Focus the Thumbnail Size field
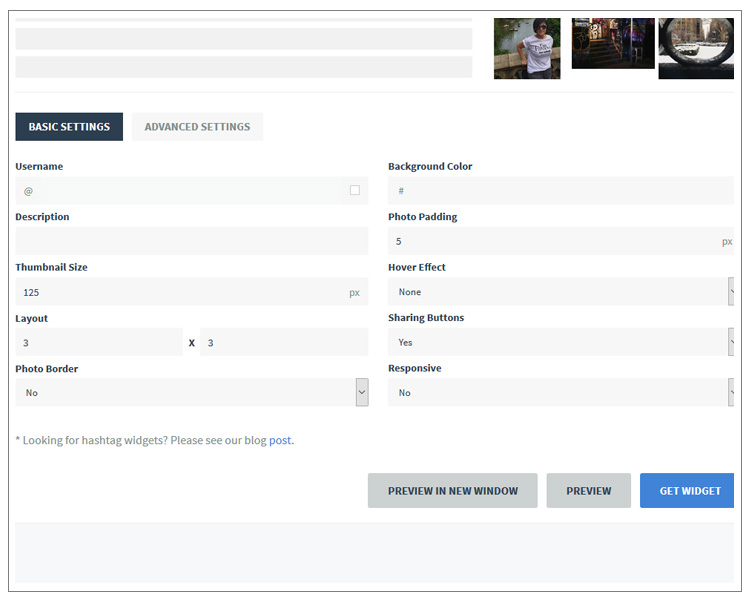The width and height of the screenshot is (750, 600). pos(191,291)
